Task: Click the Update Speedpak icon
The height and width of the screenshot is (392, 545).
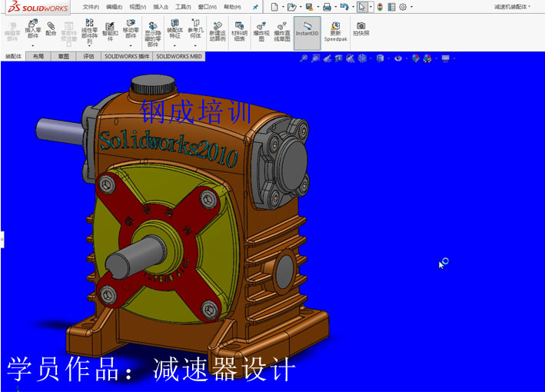Action: tap(335, 25)
